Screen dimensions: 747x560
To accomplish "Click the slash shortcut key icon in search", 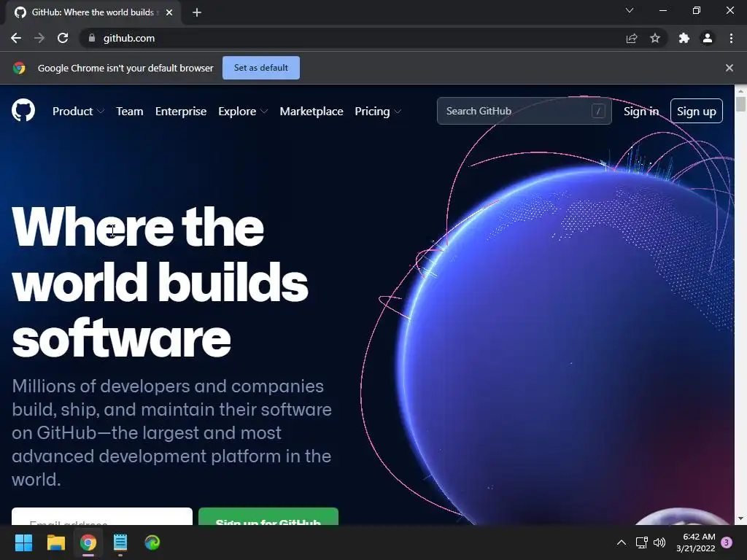I will click(x=598, y=111).
